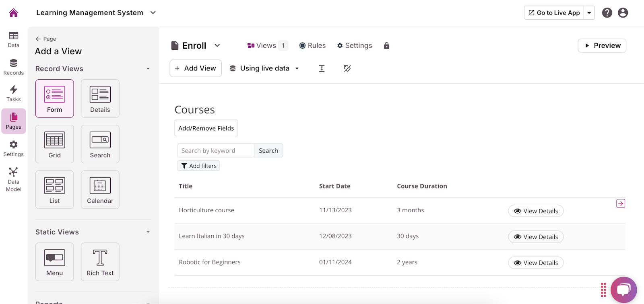The width and height of the screenshot is (644, 304).
Task: Click the Search by keyword field
Action: click(216, 151)
